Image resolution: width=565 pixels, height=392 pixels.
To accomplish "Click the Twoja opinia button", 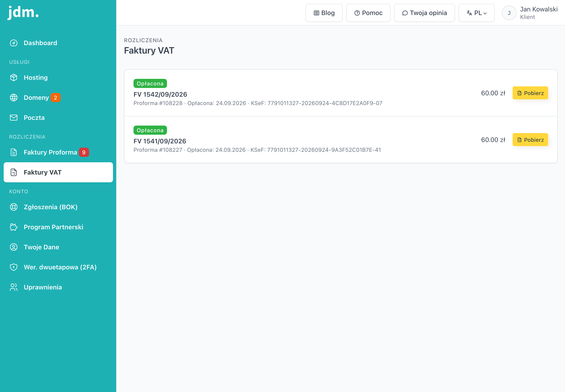I will (x=424, y=13).
